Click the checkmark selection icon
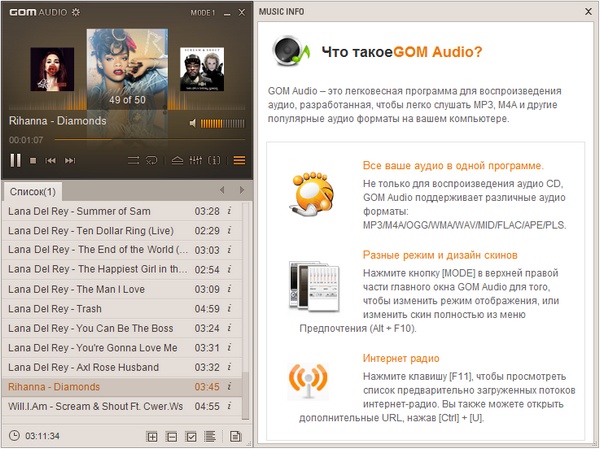600x449 pixels. coord(191,436)
